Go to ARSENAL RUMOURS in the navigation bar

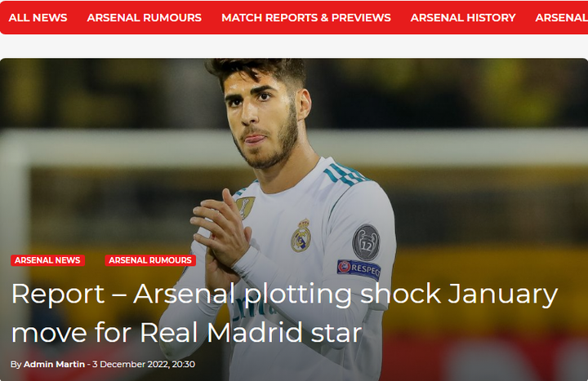[145, 18]
